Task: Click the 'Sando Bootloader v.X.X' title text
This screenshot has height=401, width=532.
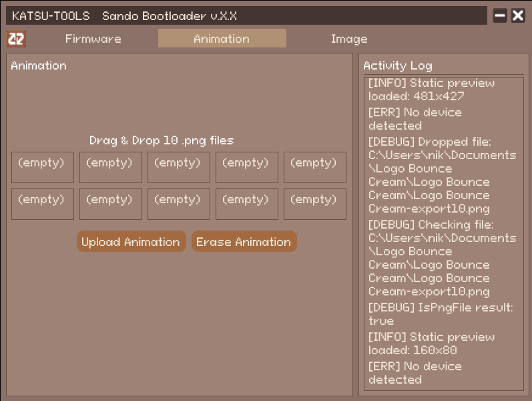Action: pos(170,16)
